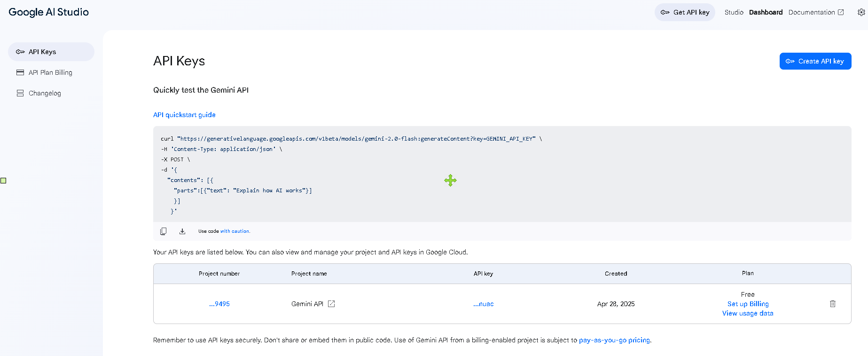Open Gemini API project external link icon
This screenshot has width=868, height=356.
(x=331, y=304)
